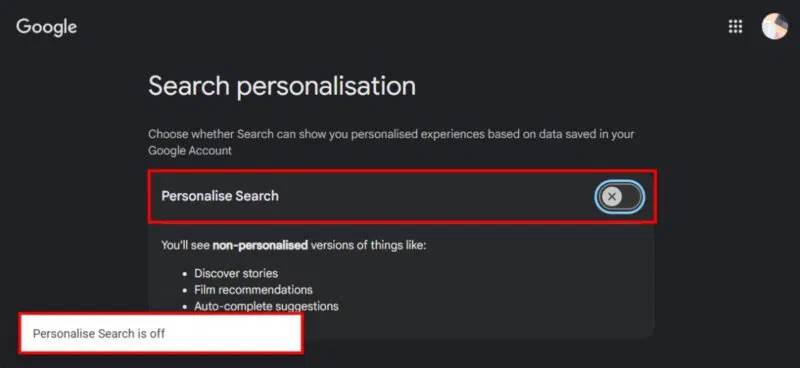Click 'versions of things like:' text
The image size is (800, 368).
368,246
